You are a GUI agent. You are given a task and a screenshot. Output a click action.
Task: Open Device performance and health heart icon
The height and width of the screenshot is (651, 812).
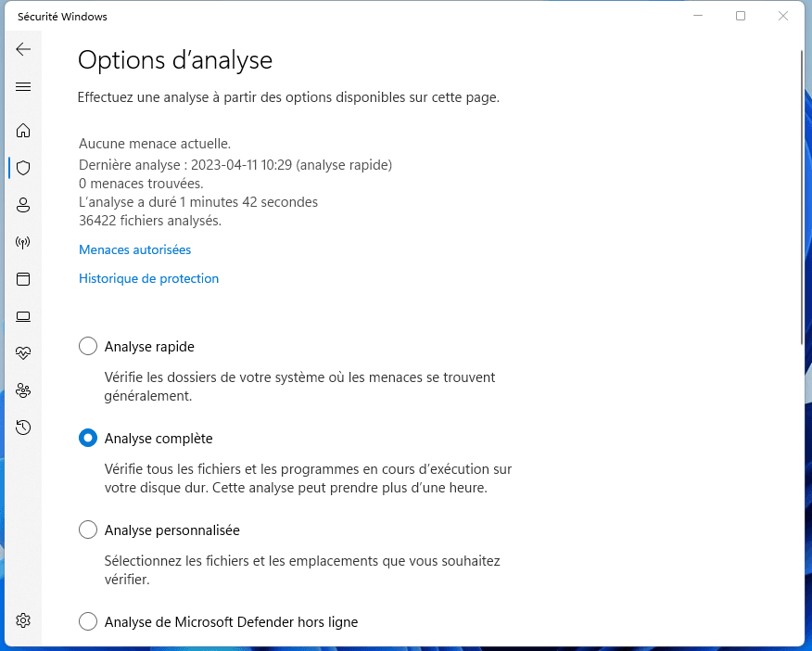point(23,353)
